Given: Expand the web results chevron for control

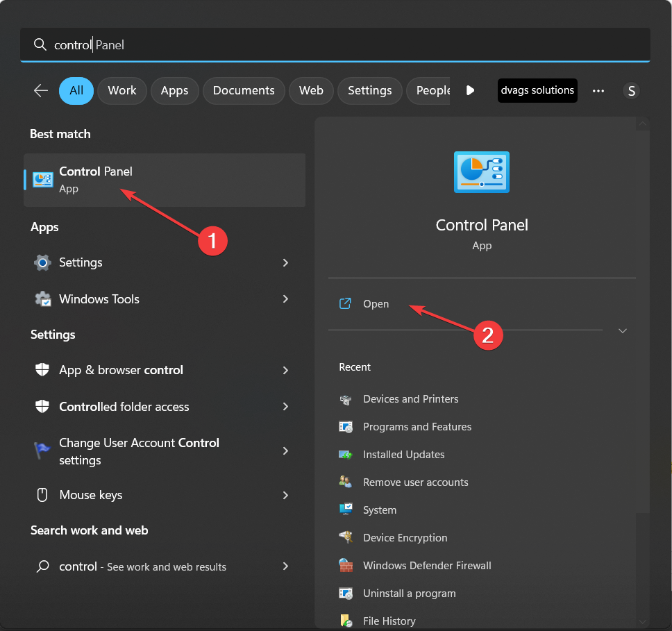Looking at the screenshot, I should (x=285, y=566).
